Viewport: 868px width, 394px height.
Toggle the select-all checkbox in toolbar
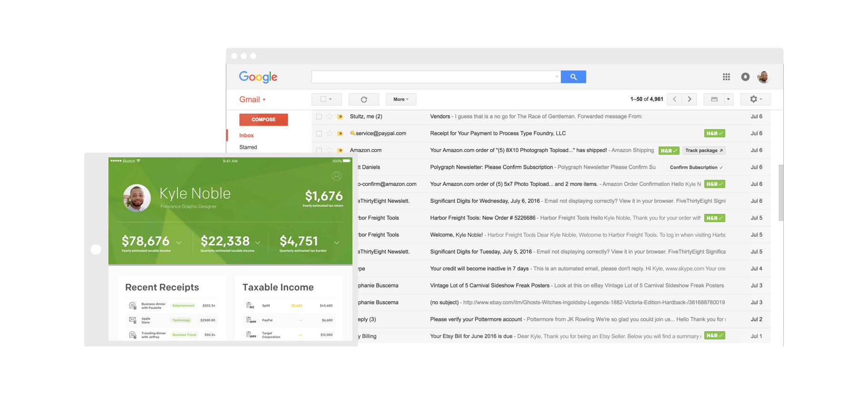click(x=323, y=99)
